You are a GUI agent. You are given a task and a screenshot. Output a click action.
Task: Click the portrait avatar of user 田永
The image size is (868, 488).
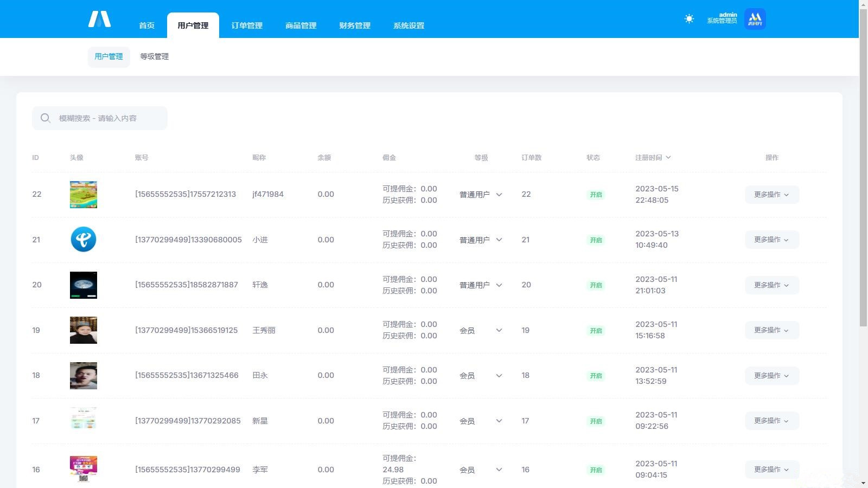(x=84, y=376)
